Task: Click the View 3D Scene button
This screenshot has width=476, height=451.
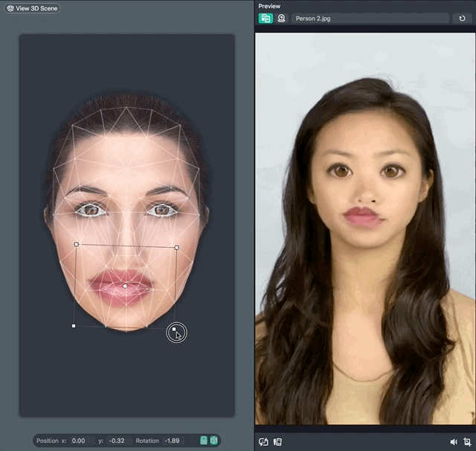Action: point(33,8)
